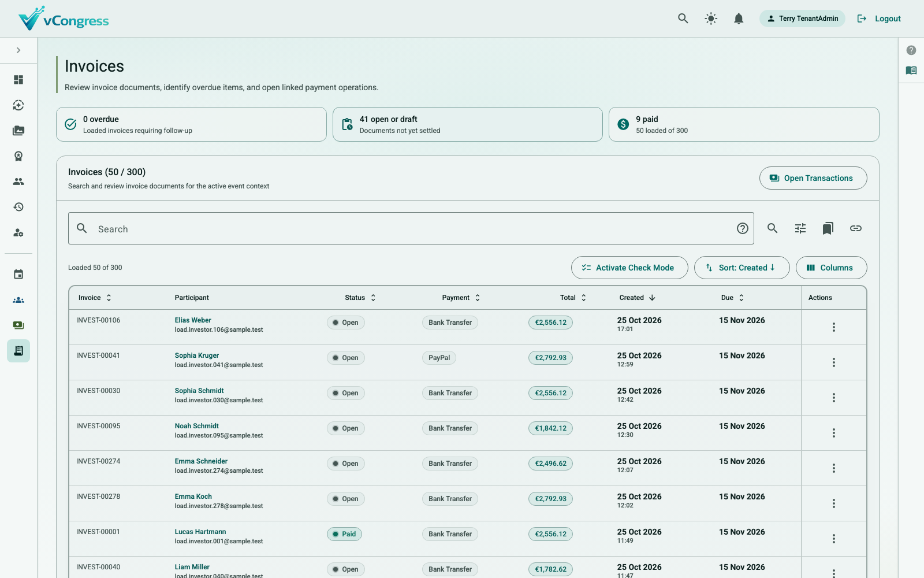The image size is (924, 578).
Task: Open the people/participants sidebar icon
Action: pyautogui.click(x=18, y=181)
